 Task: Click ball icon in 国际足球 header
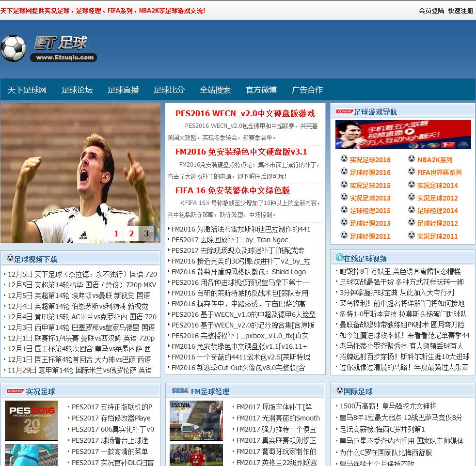(340, 390)
